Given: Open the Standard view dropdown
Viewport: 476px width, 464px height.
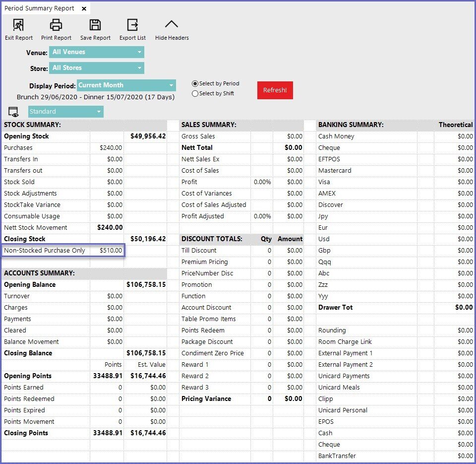Looking at the screenshot, I should (x=65, y=112).
